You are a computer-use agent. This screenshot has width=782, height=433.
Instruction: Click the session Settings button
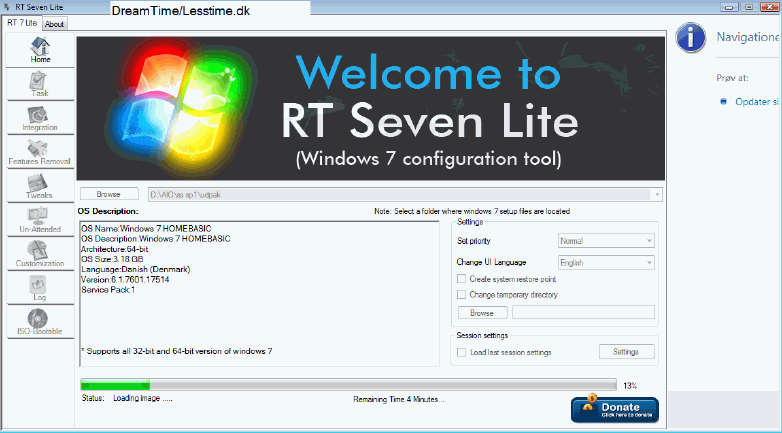626,352
